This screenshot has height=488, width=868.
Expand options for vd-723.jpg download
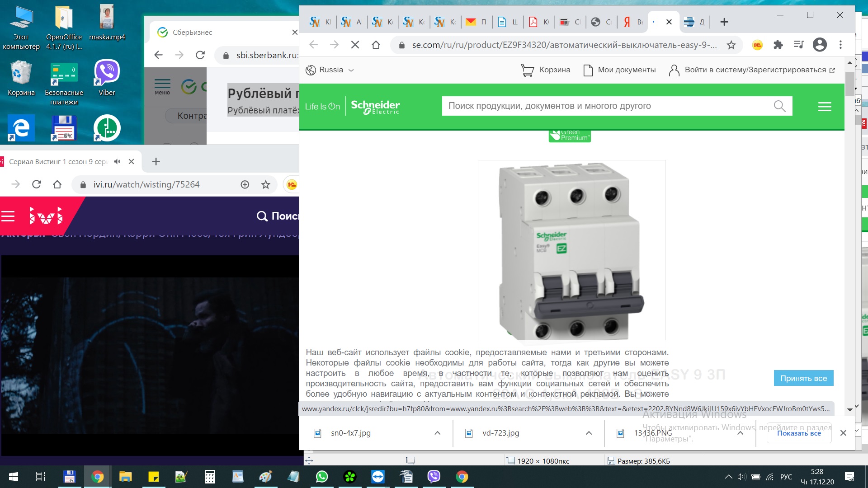tap(589, 433)
